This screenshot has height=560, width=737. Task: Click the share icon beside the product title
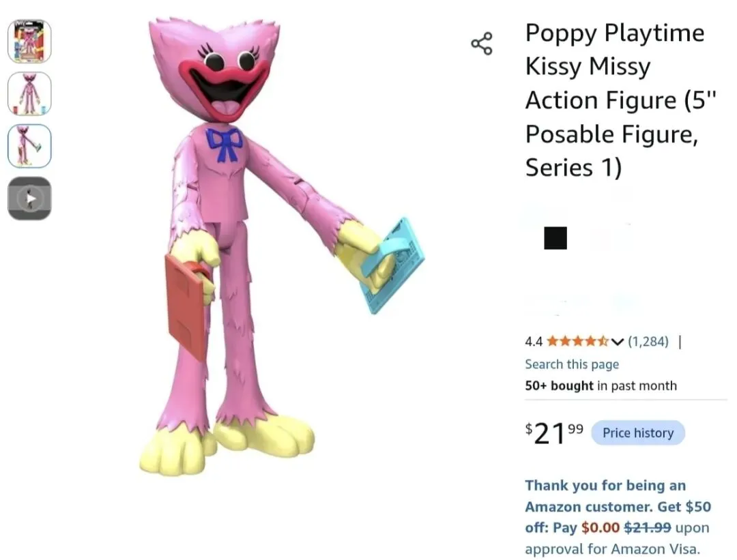click(482, 44)
